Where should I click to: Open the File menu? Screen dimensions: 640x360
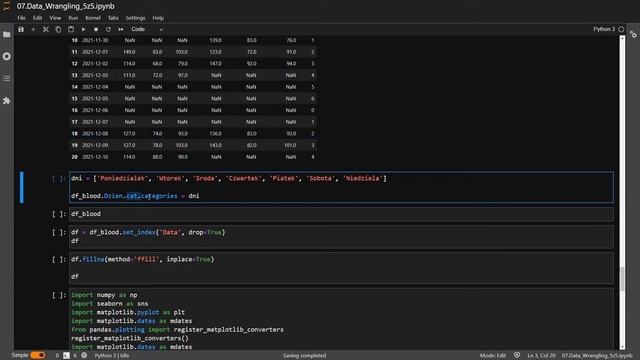tap(21, 18)
